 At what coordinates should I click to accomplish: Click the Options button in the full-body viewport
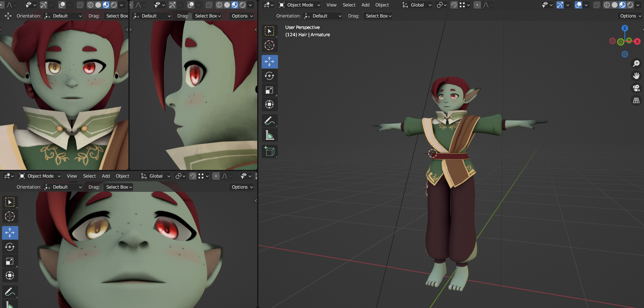coord(630,16)
